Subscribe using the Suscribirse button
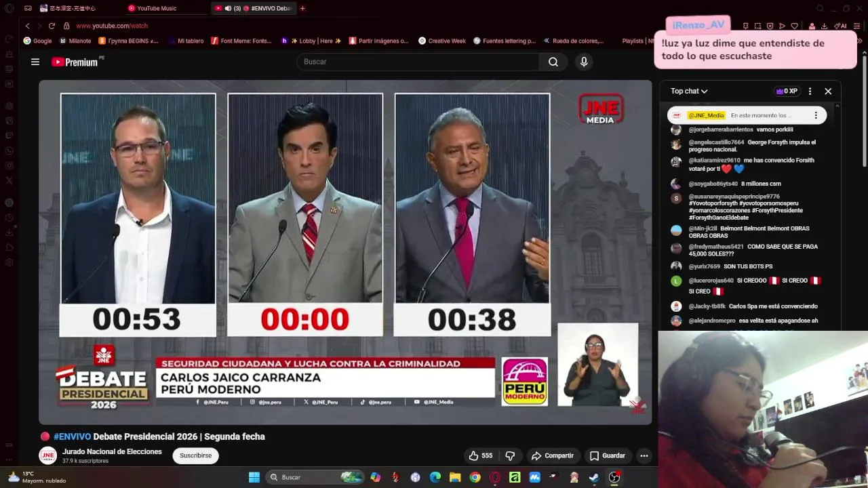Screen dimensions: 868x488 click(x=196, y=455)
